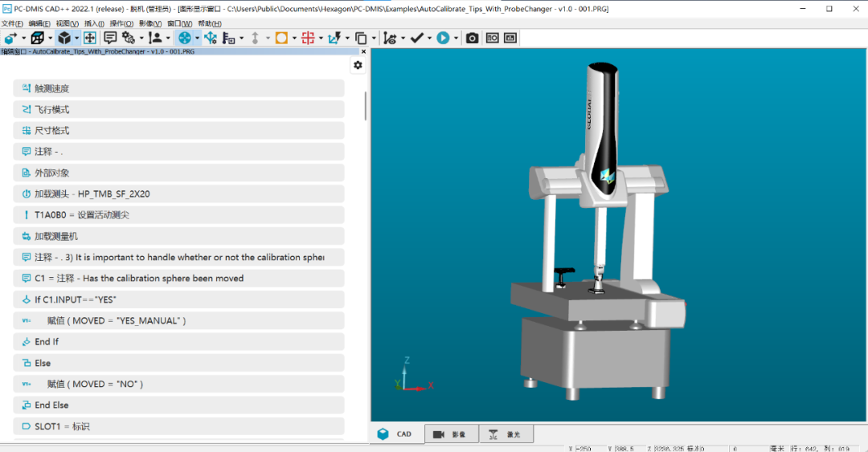Click the blue multi-arrow move icon
The width and height of the screenshot is (868, 452).
pos(211,38)
